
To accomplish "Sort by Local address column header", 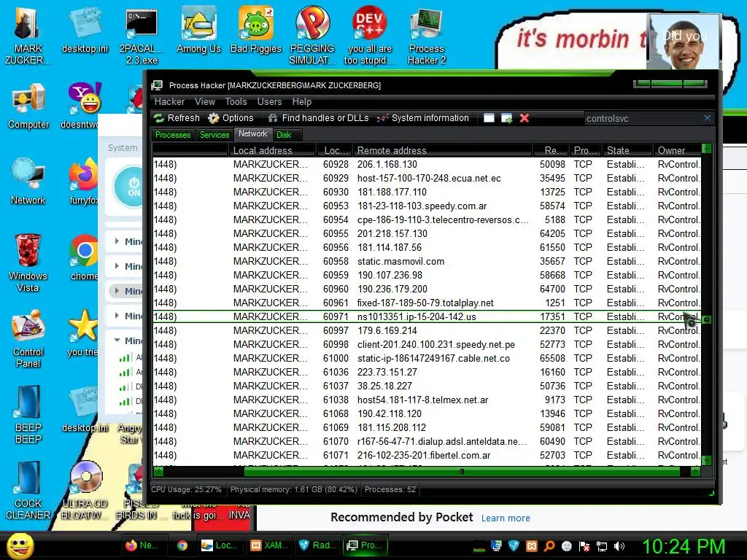I will 271,150.
